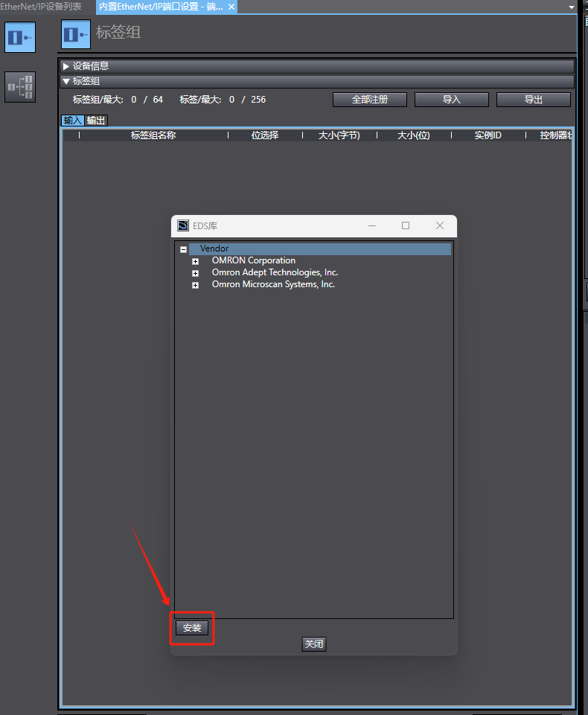Maximize the EDS库 dialog
The width and height of the screenshot is (588, 715).
click(x=406, y=225)
